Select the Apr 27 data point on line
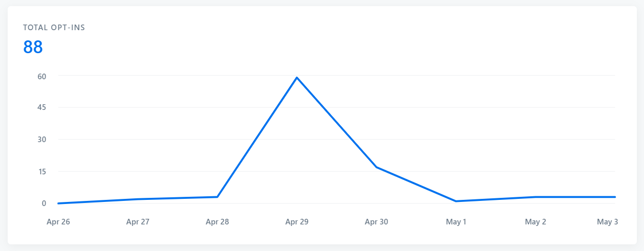The width and height of the screenshot is (644, 251). [138, 199]
